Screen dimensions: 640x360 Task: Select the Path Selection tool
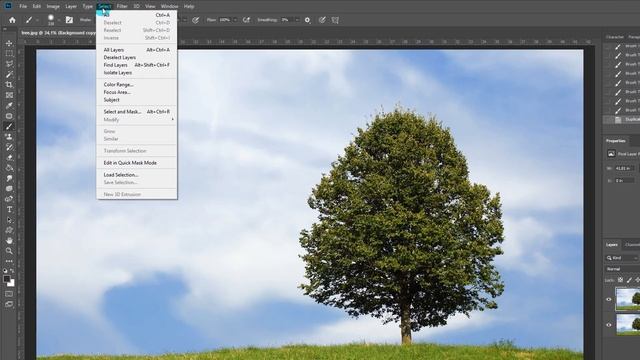point(9,220)
